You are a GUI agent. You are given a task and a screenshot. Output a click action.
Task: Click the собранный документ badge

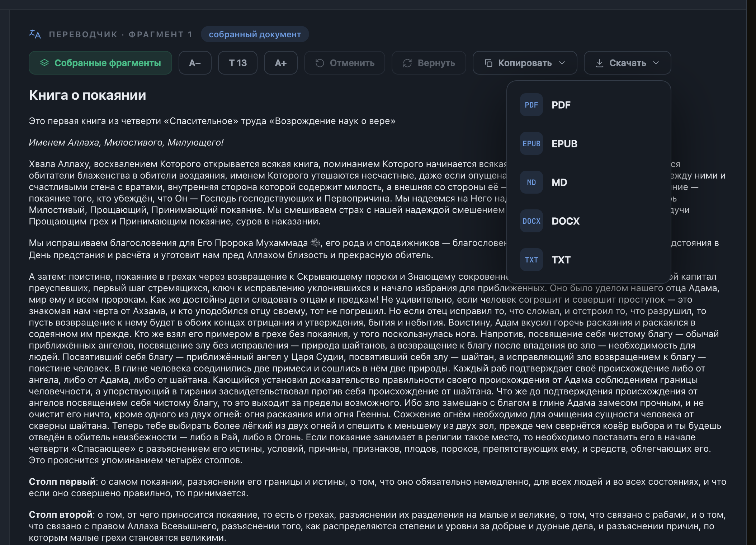[x=255, y=34]
